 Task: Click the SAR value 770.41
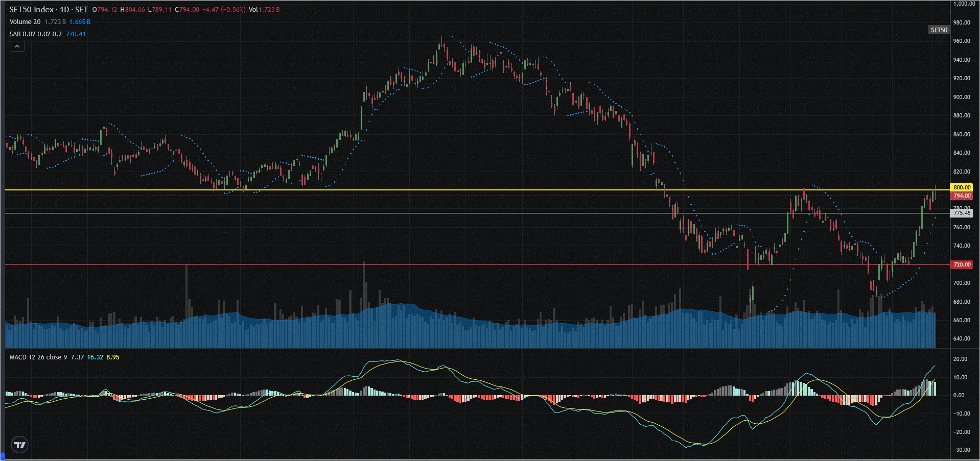point(76,34)
